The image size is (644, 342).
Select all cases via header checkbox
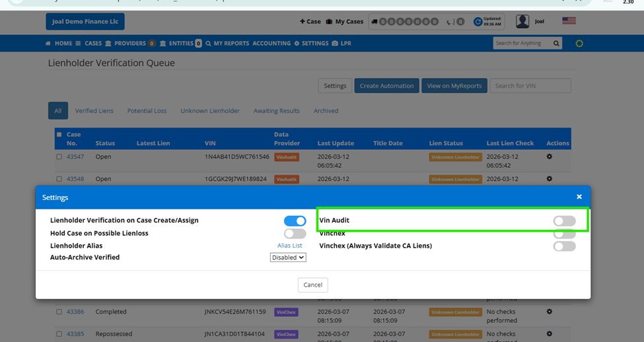coord(59,135)
